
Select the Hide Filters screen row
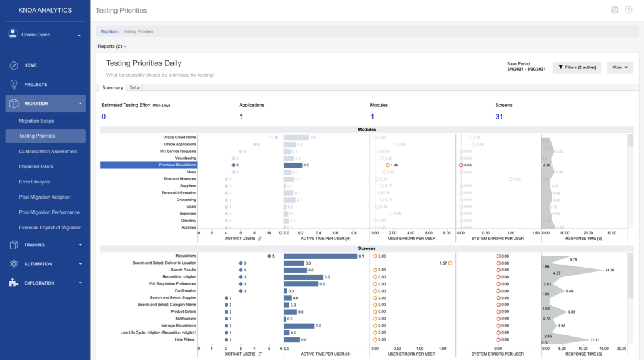pyautogui.click(x=186, y=339)
